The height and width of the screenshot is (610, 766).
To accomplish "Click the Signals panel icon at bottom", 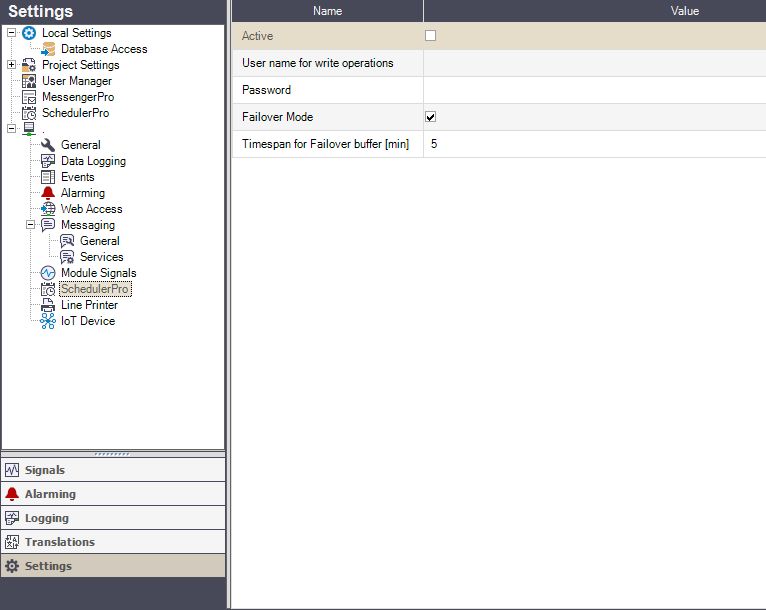I will coord(12,470).
